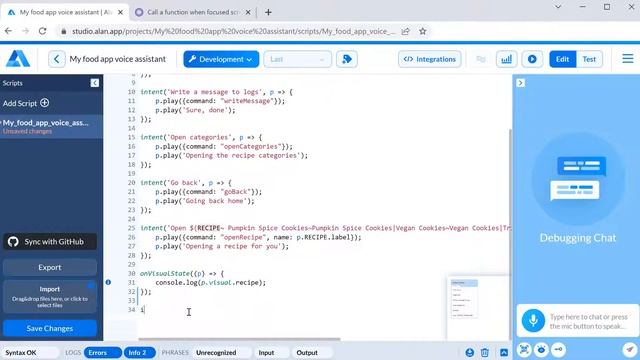Select the My_food_app_voice_ass script

[x=51, y=126]
